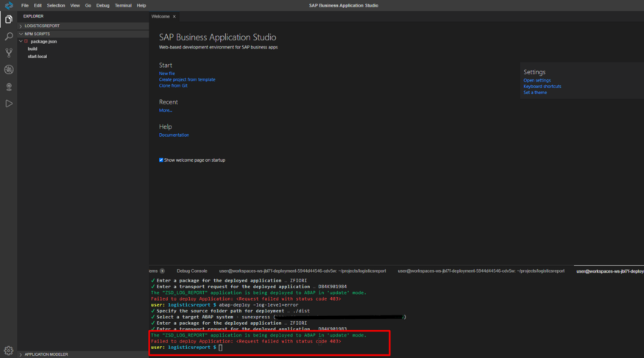
Task: Open the round globe icon in activity bar
Action: coord(9,70)
